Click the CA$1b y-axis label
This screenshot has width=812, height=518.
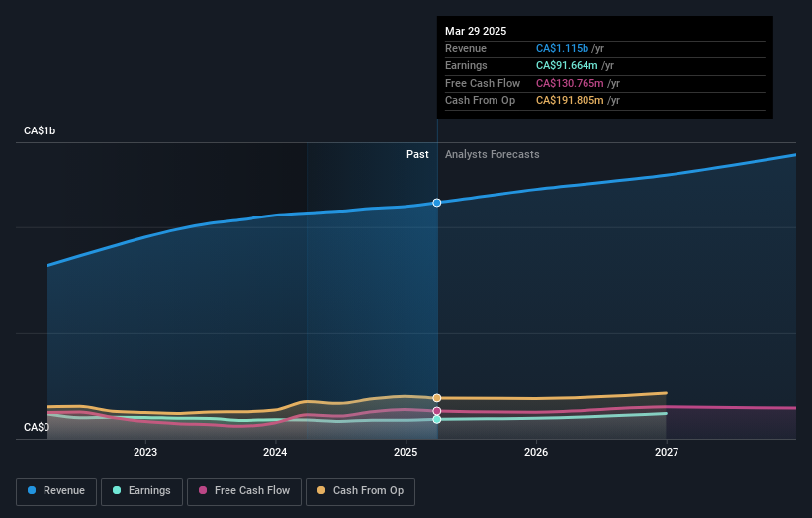40,130
